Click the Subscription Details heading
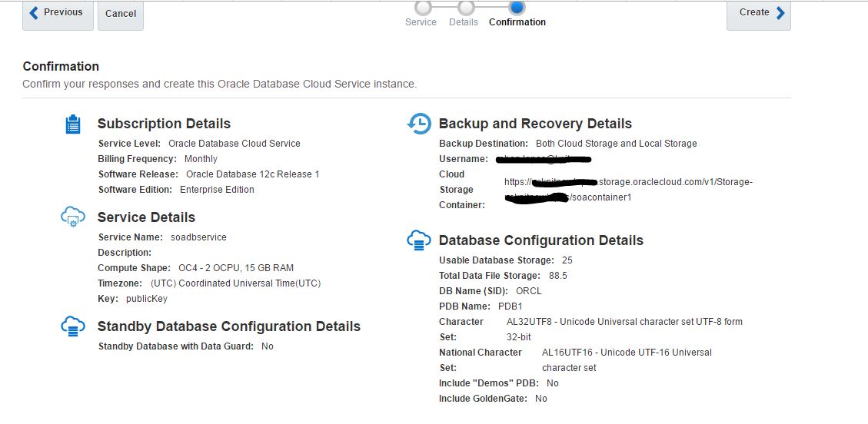The height and width of the screenshot is (424, 868). 164,124
